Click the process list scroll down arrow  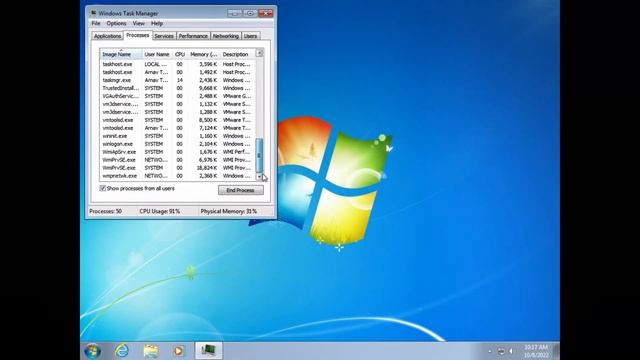[x=259, y=176]
